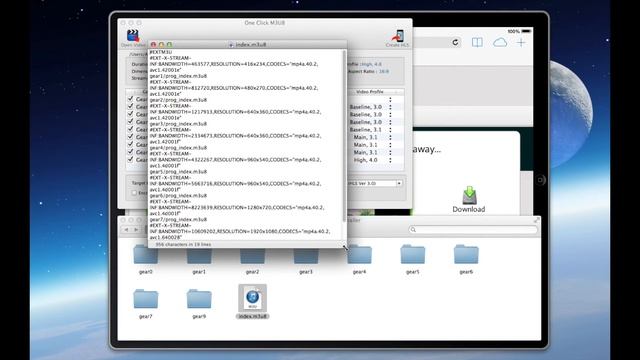Click the battery indicator at 100%
640x360 pixels.
pos(527,31)
